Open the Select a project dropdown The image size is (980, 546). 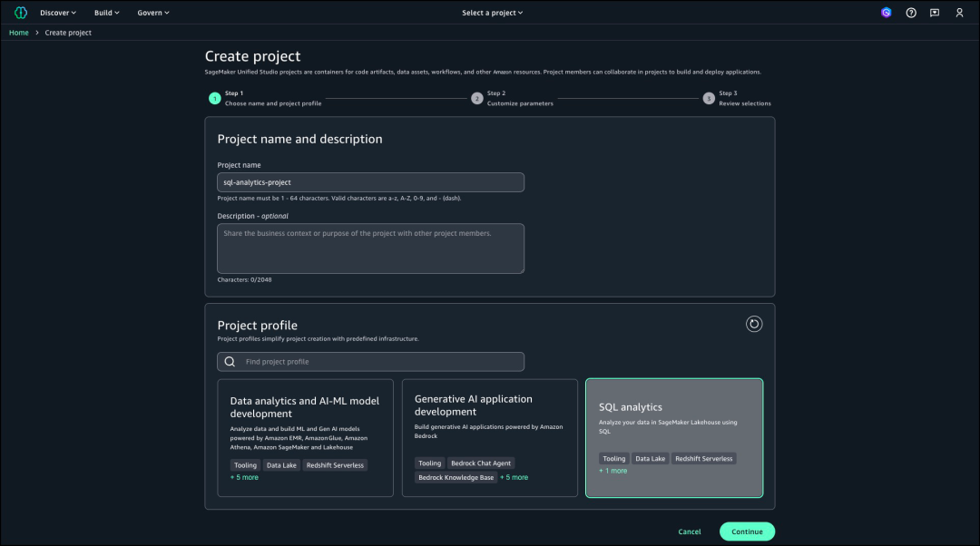pyautogui.click(x=492, y=13)
